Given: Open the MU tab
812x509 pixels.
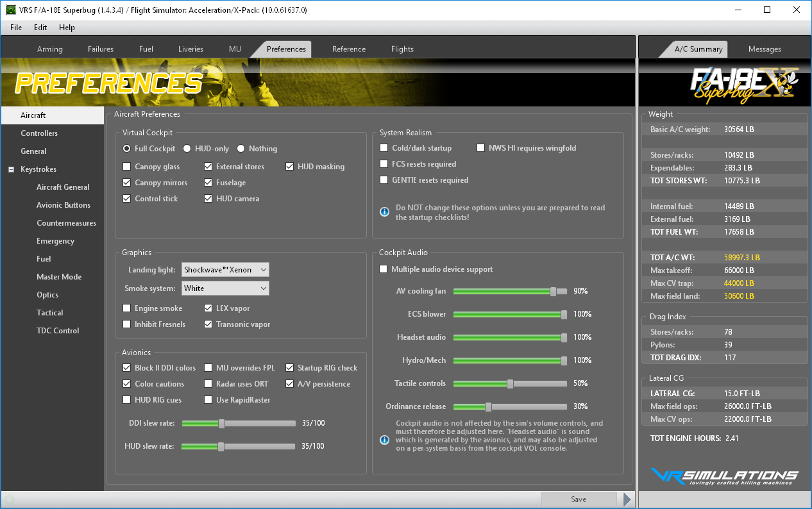Looking at the screenshot, I should (x=235, y=49).
